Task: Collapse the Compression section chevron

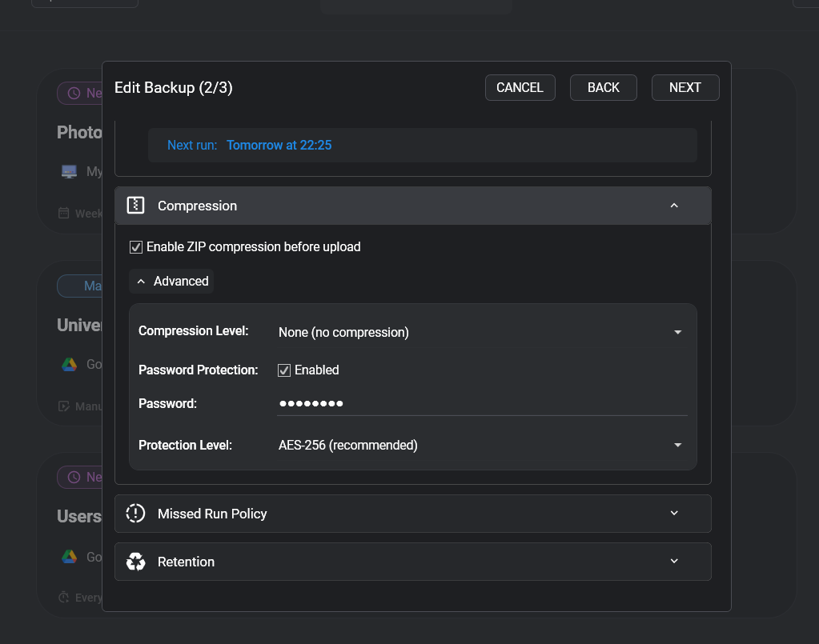Action: click(674, 206)
